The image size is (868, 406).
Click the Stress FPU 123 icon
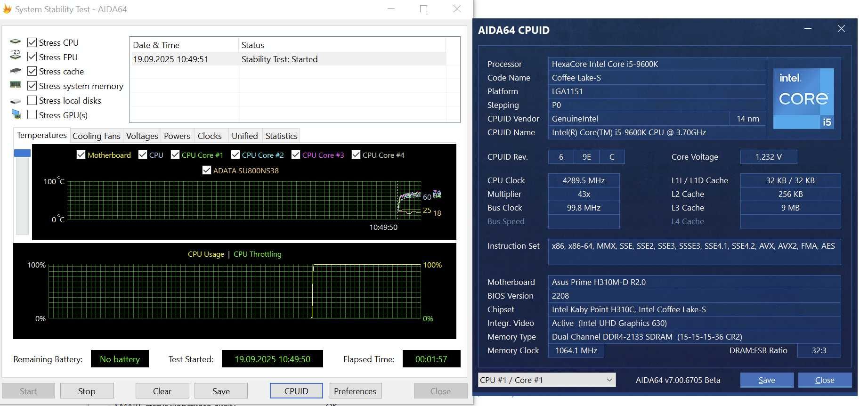(16, 55)
